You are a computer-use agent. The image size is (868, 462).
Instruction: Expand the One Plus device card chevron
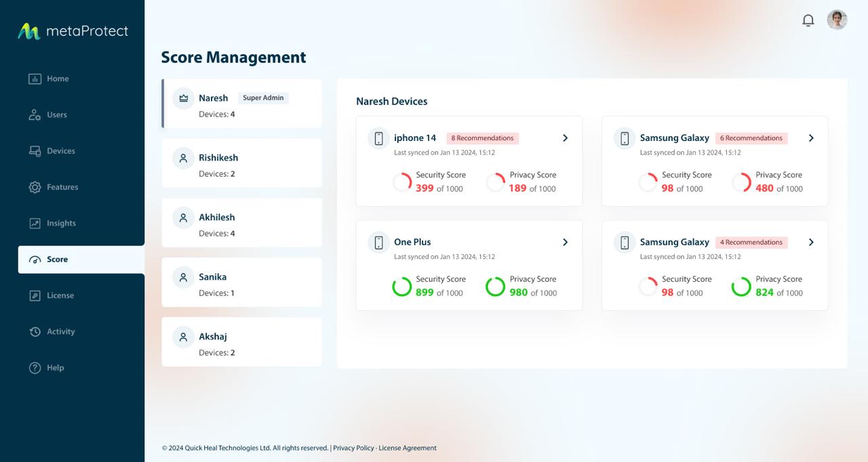point(565,243)
